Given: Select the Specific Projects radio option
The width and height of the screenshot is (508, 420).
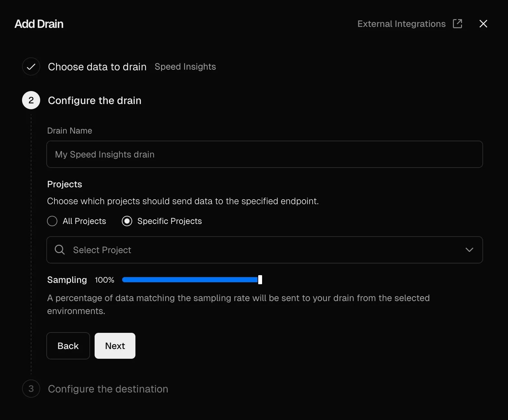Looking at the screenshot, I should click(x=127, y=221).
